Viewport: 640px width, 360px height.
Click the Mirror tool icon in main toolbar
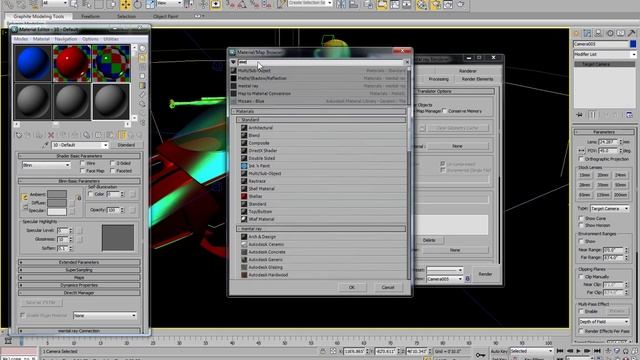pos(341,4)
